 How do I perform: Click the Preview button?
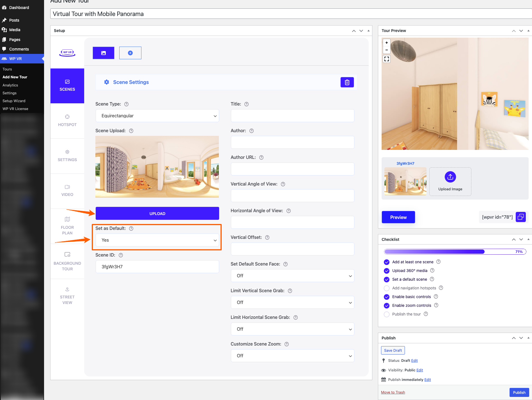[398, 217]
